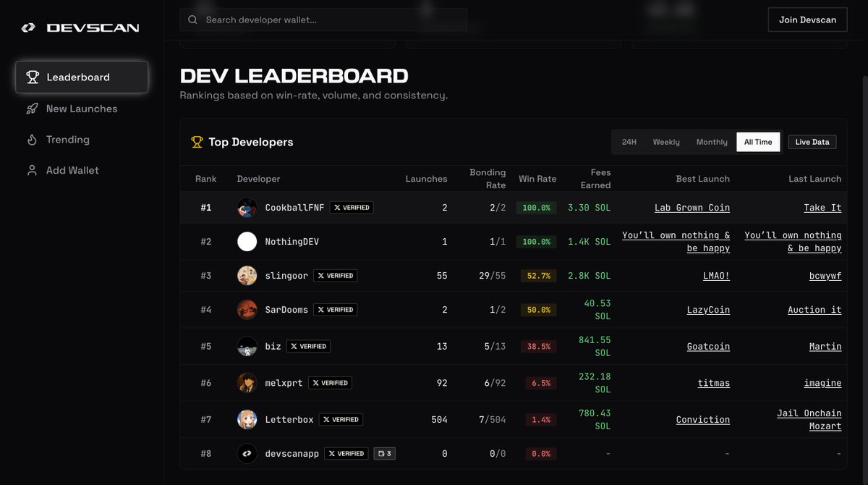Open the Take It last launch link
The image size is (868, 485).
pyautogui.click(x=823, y=208)
